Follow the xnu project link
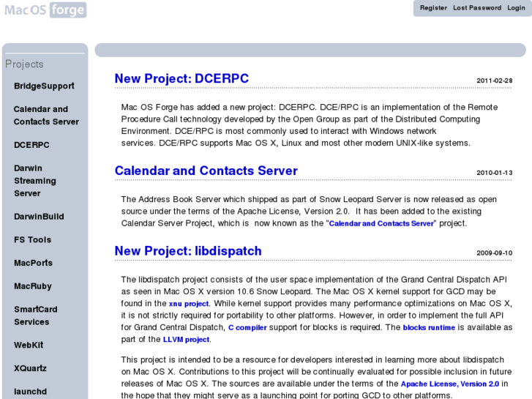 pyautogui.click(x=189, y=304)
